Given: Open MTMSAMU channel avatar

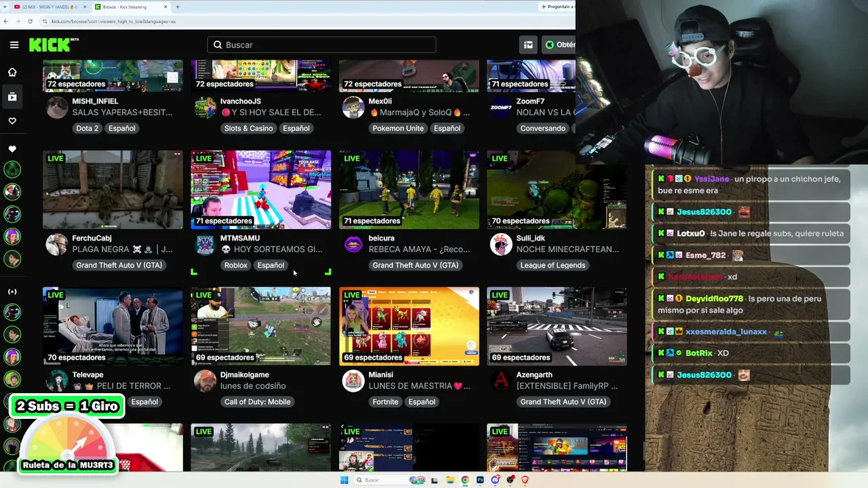Looking at the screenshot, I should pos(205,244).
